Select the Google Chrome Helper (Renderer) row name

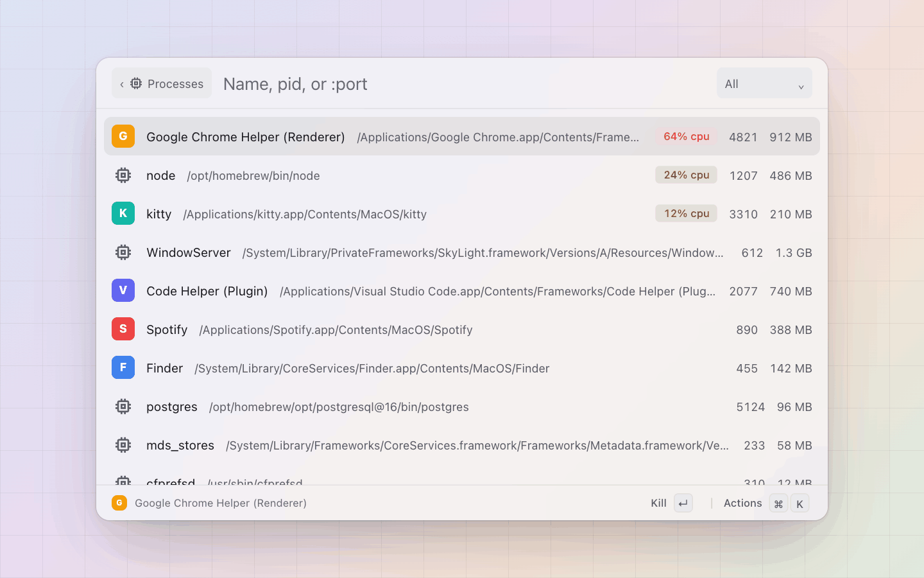246,137
